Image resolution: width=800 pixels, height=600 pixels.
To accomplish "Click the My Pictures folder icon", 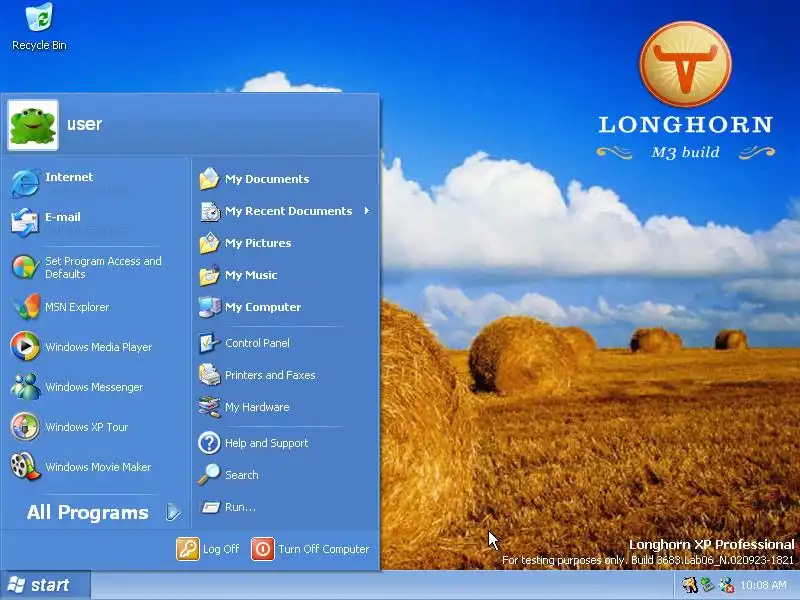I will coord(209,243).
